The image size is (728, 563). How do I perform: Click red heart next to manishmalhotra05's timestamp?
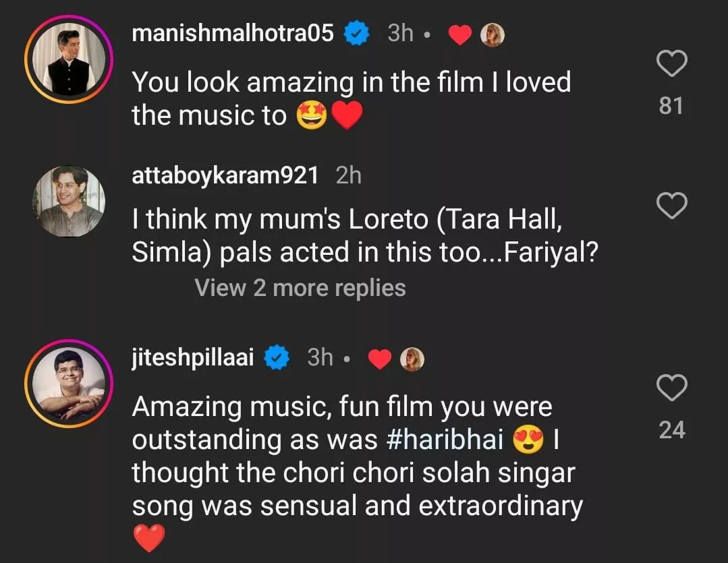pos(459,34)
